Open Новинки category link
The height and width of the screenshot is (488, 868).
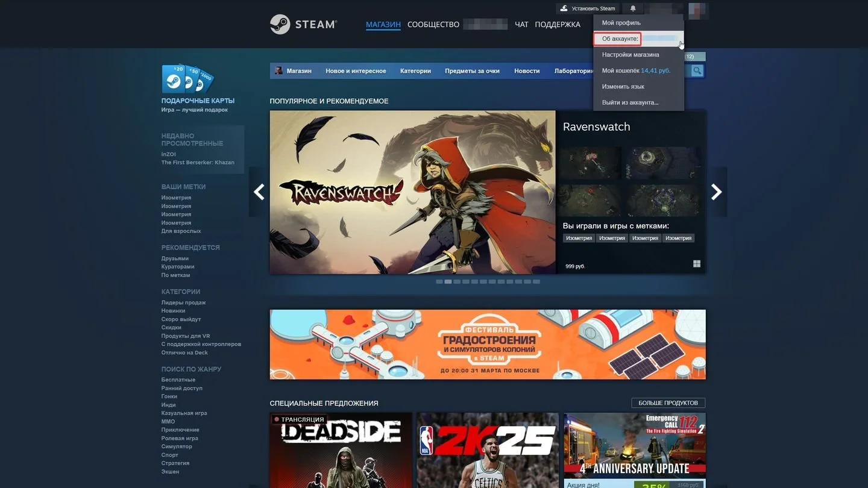coord(173,311)
